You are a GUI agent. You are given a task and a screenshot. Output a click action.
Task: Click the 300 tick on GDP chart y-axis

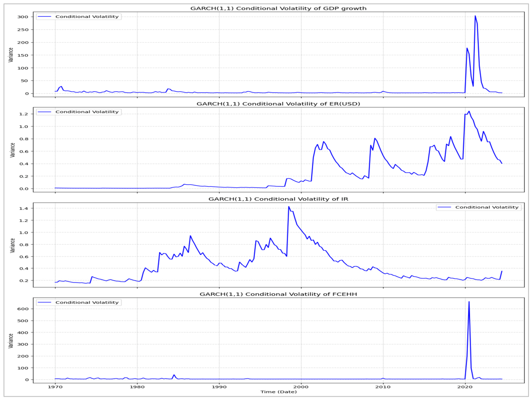click(23, 17)
